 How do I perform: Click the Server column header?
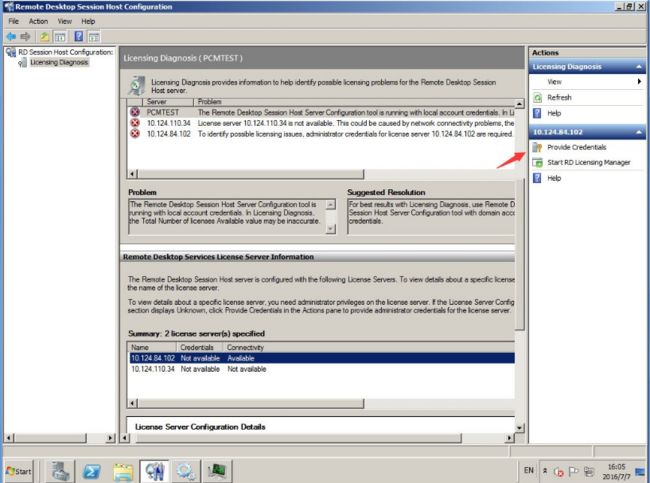coord(168,102)
